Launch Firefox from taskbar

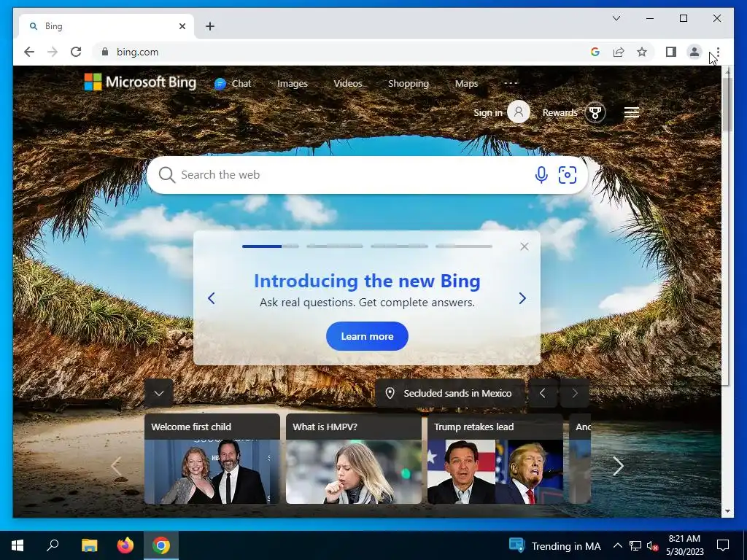click(125, 545)
